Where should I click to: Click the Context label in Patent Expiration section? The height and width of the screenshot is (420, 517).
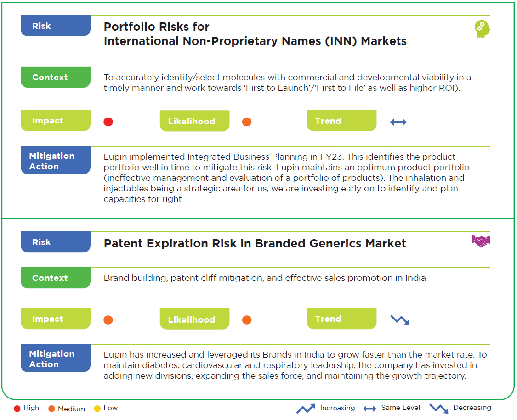click(55, 278)
